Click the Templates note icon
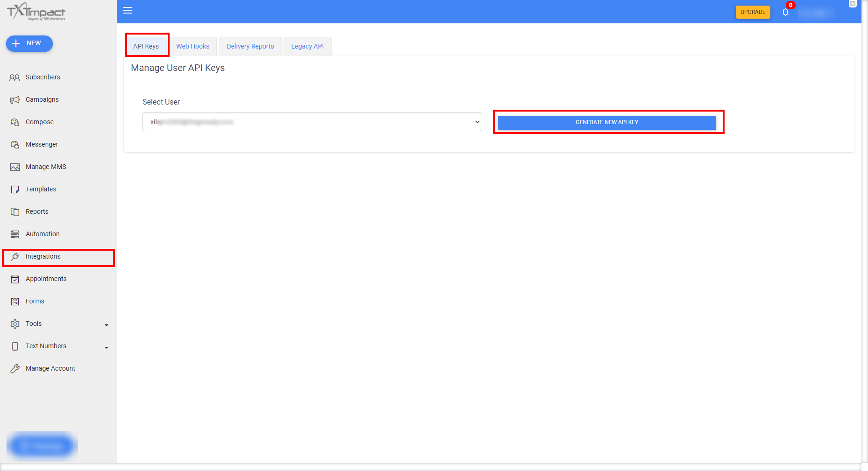 click(15, 190)
